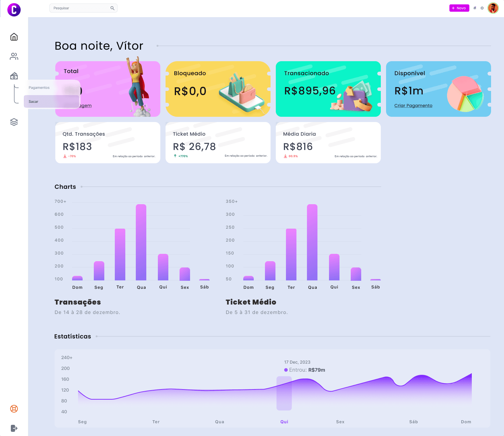Open the user avatar profile menu
The image size is (504, 436).
click(x=493, y=8)
